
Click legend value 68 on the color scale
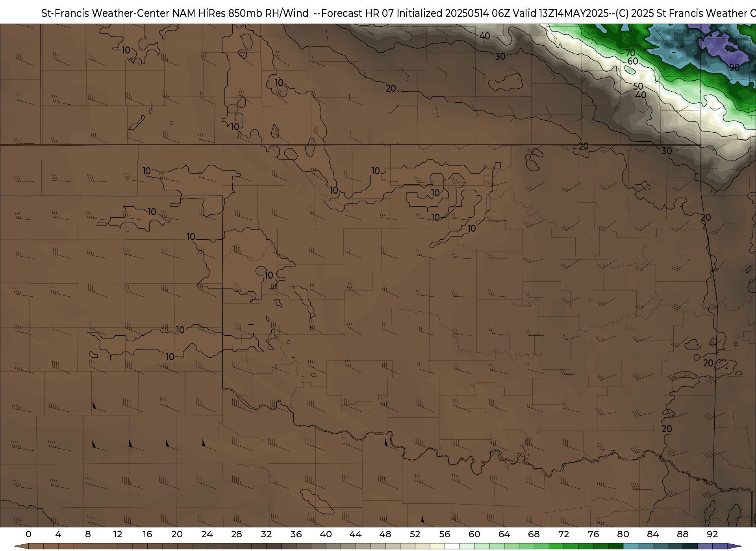(534, 534)
